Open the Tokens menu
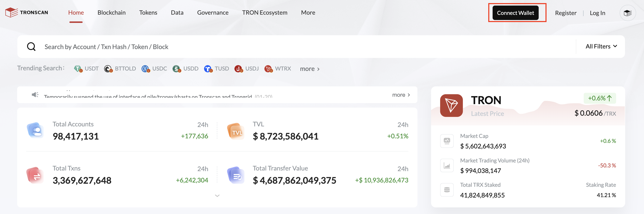Viewport: 644px width, 214px height. (148, 12)
